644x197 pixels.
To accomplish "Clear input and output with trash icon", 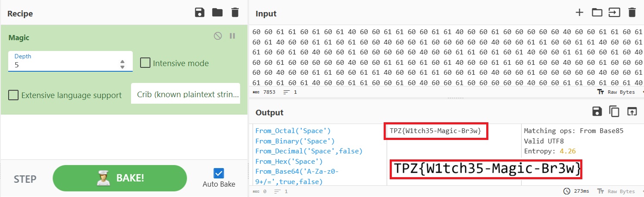I will click(632, 13).
